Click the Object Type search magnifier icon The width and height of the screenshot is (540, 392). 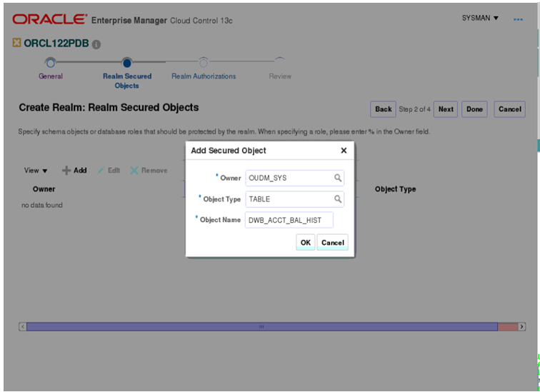[x=338, y=199]
